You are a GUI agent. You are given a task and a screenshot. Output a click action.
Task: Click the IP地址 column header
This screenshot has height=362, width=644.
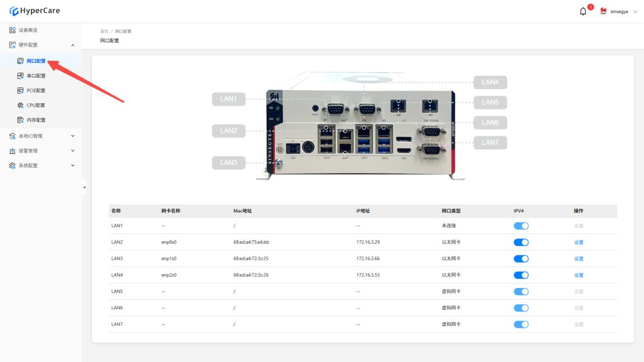(x=363, y=211)
